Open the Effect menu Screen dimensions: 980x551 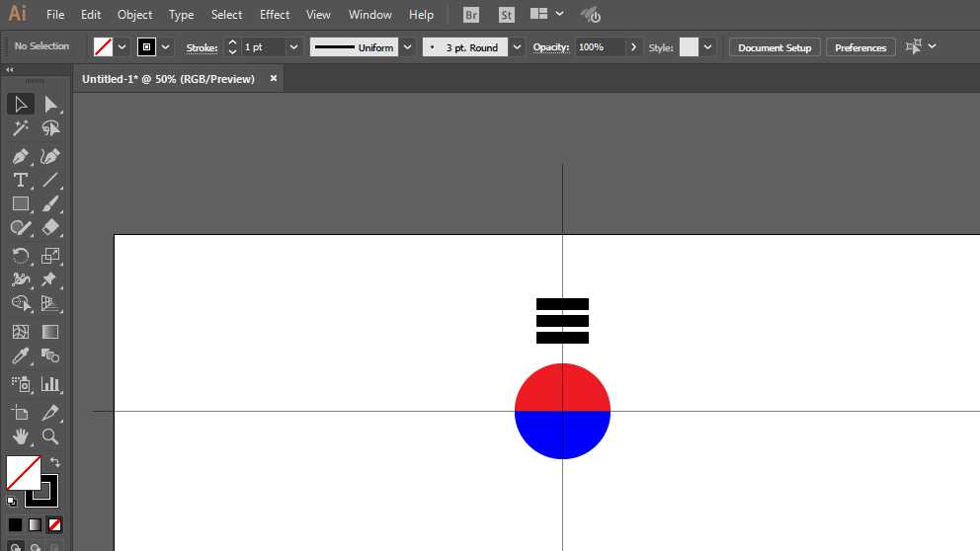point(275,15)
